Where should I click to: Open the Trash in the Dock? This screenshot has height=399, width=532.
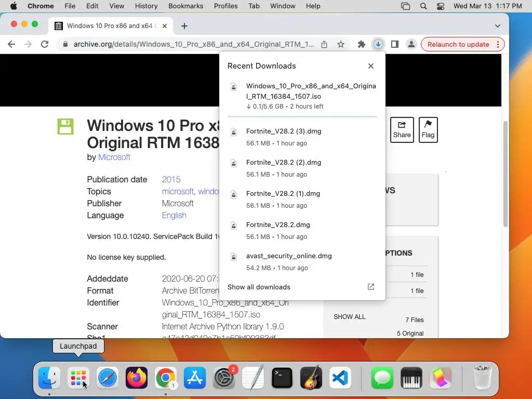click(483, 377)
